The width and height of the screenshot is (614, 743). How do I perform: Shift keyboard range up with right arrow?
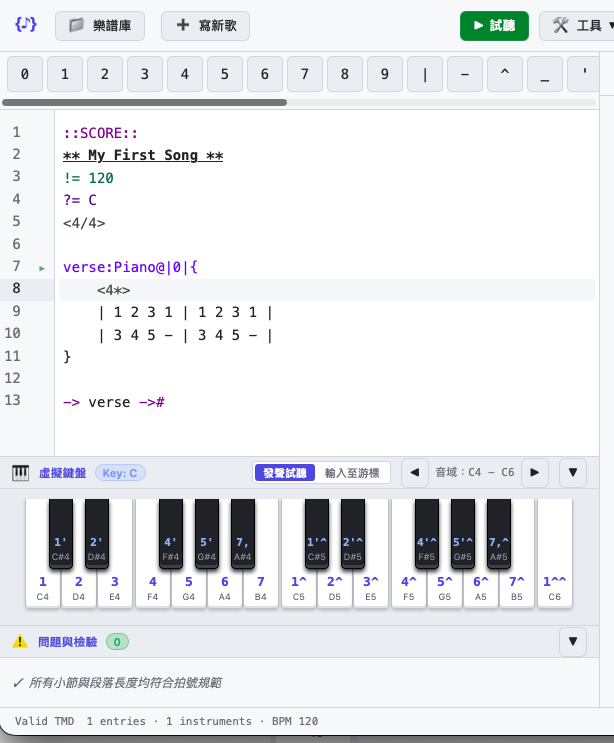[x=535, y=472]
